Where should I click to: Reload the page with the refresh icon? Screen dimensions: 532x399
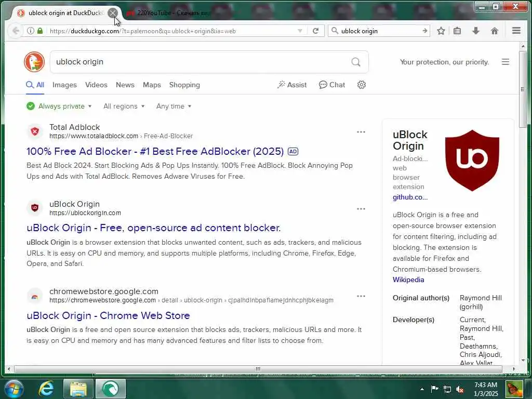pos(315,31)
